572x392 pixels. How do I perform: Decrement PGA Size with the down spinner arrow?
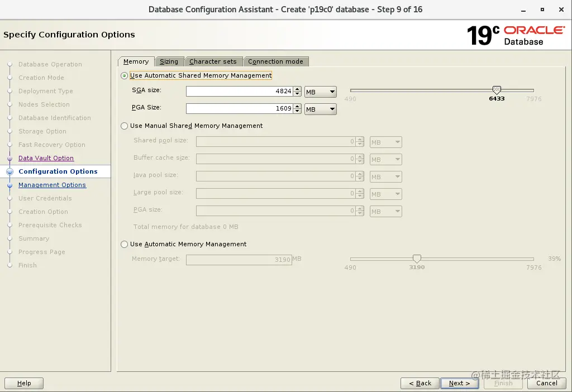[297, 111]
